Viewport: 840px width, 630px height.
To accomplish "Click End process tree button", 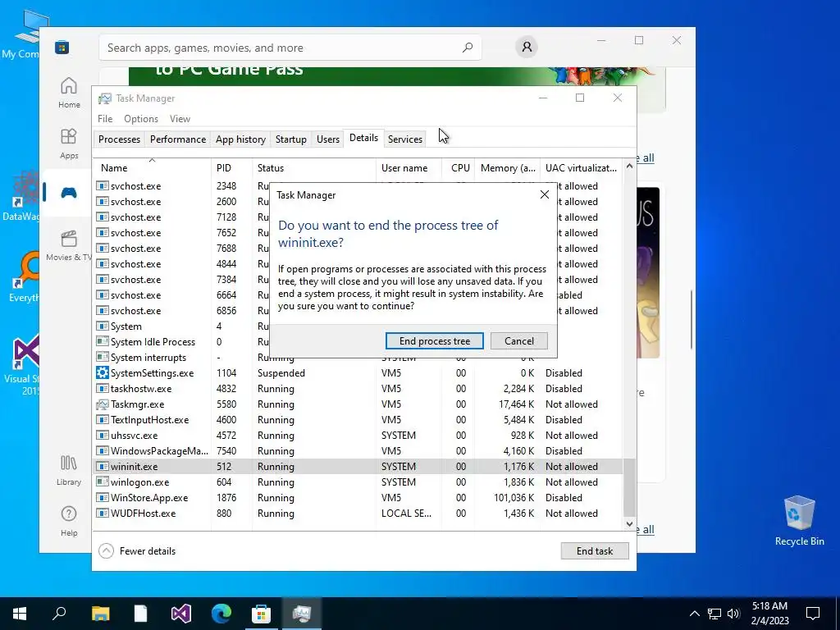I will (x=435, y=340).
